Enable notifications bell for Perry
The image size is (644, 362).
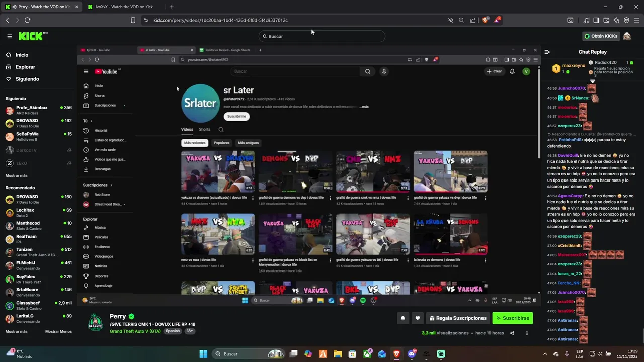pyautogui.click(x=403, y=318)
